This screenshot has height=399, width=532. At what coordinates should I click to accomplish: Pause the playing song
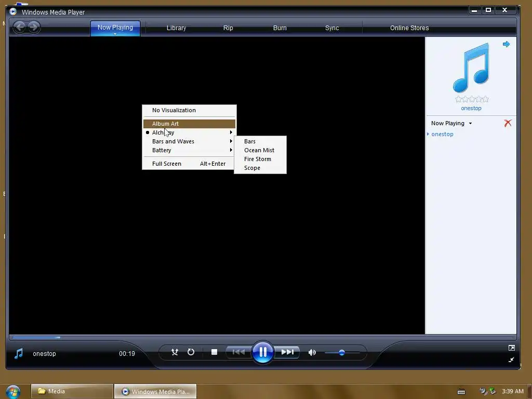pos(263,352)
